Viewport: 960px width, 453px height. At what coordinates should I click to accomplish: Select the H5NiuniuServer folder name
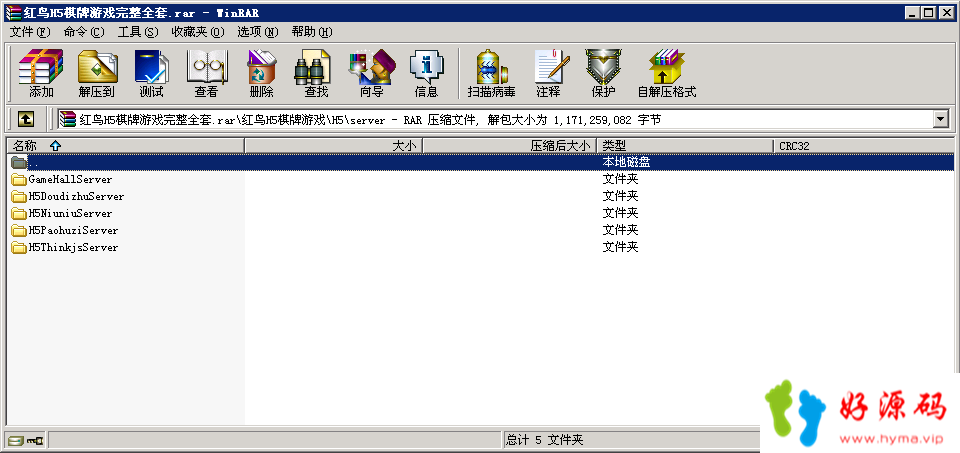(x=70, y=214)
